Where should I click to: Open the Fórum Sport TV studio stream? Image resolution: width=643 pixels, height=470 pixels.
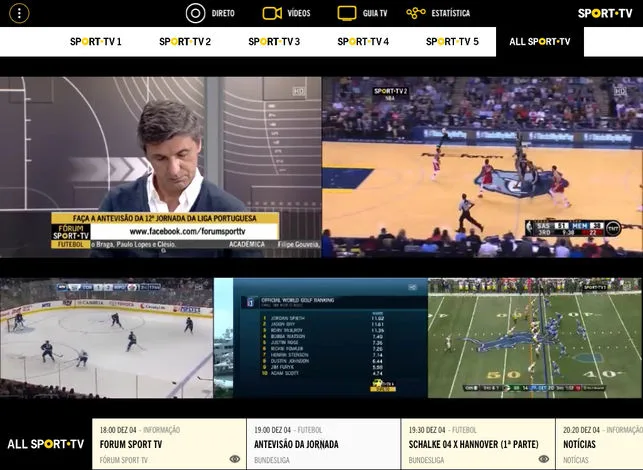[160, 167]
